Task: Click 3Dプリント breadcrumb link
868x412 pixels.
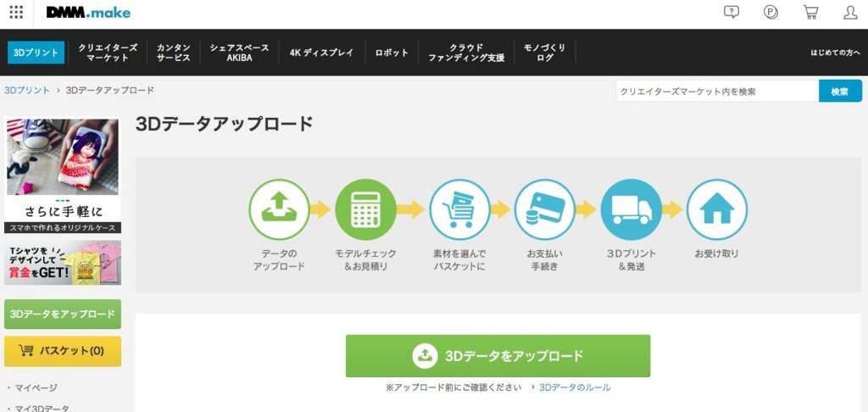Action: click(27, 90)
